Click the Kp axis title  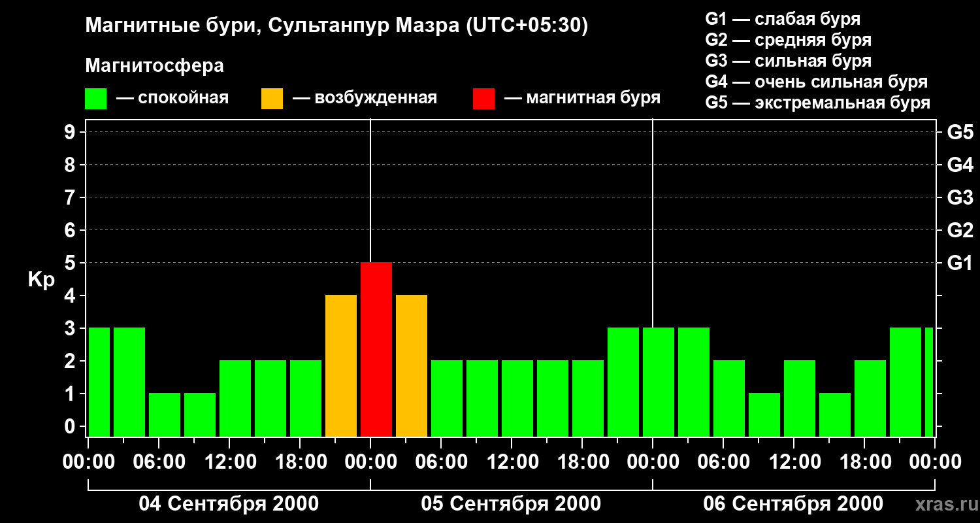coord(41,280)
